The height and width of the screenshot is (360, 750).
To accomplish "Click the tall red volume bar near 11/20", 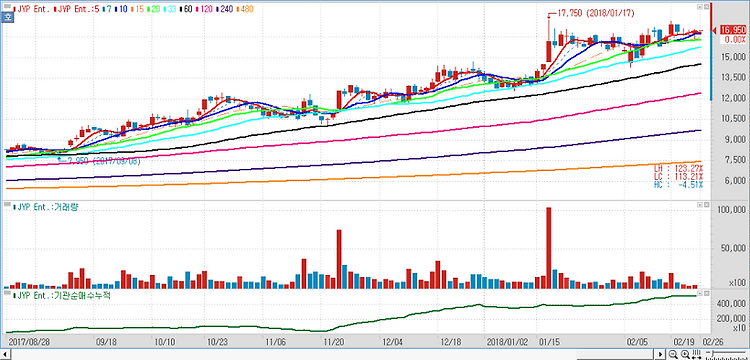I will (339, 259).
